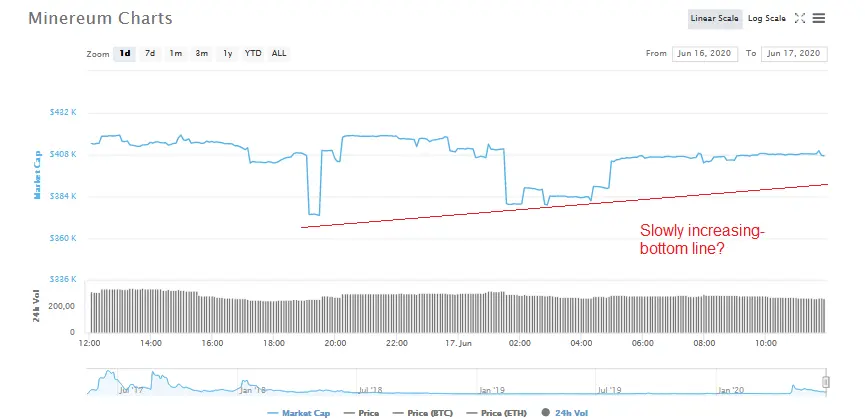Toggle Market Cap series in legend

pos(298,412)
